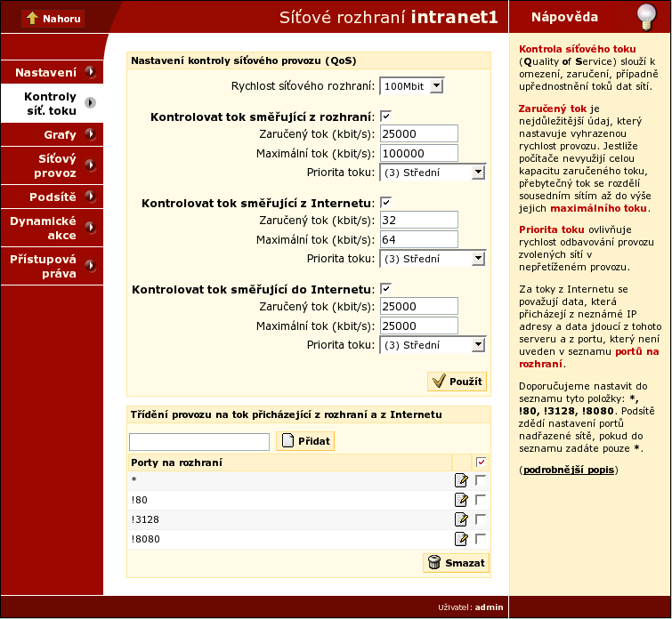The image size is (672, 619).
Task: Click the empty port input field beside Přidat
Action: pos(199,442)
